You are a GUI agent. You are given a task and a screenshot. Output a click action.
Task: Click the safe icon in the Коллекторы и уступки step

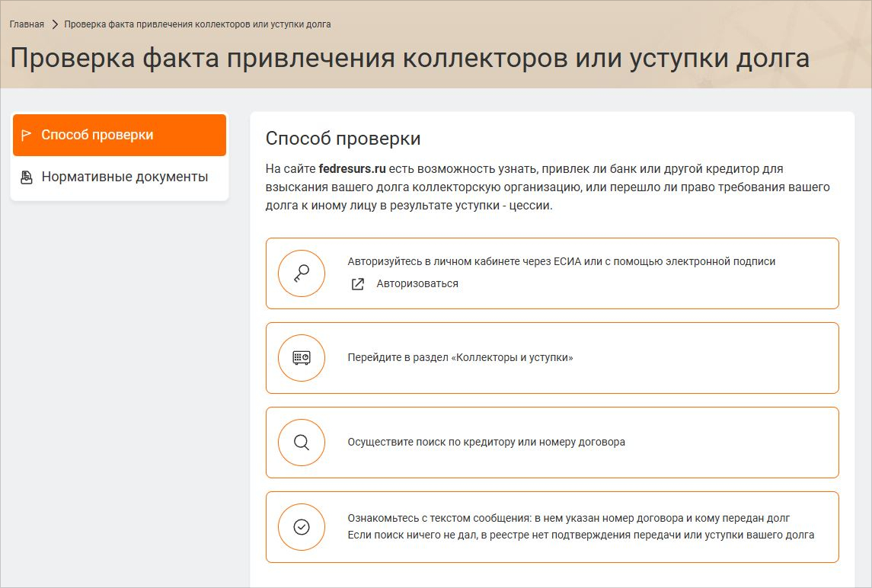[302, 357]
